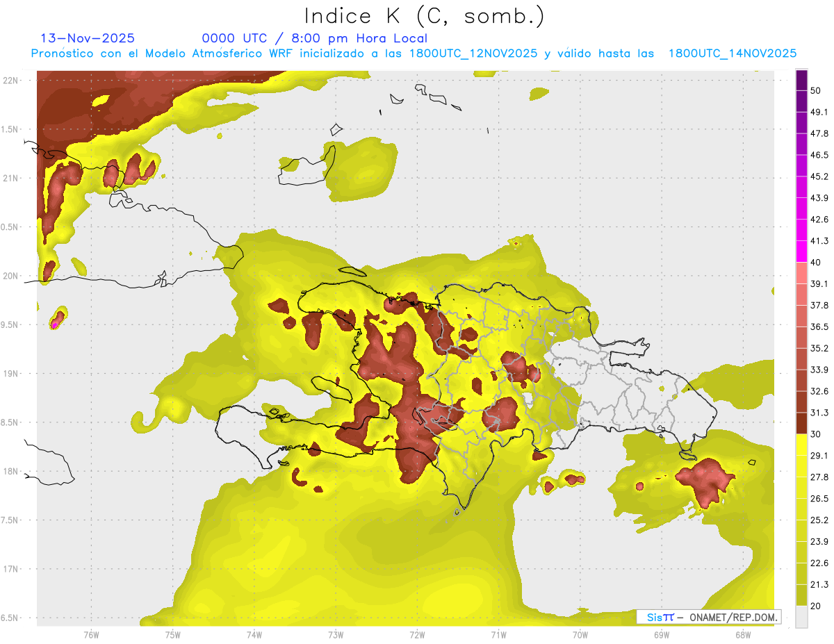
Task: Click the '31.3' colorbar value
Action: [819, 413]
